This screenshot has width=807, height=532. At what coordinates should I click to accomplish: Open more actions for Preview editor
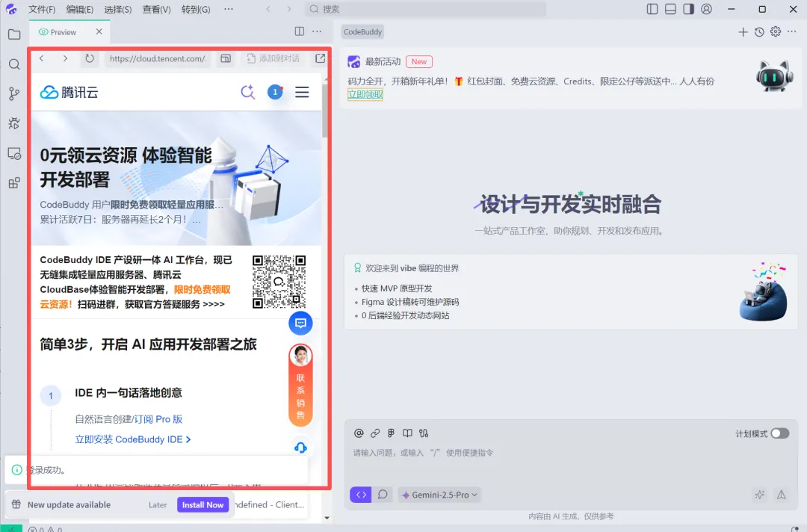[x=317, y=31]
